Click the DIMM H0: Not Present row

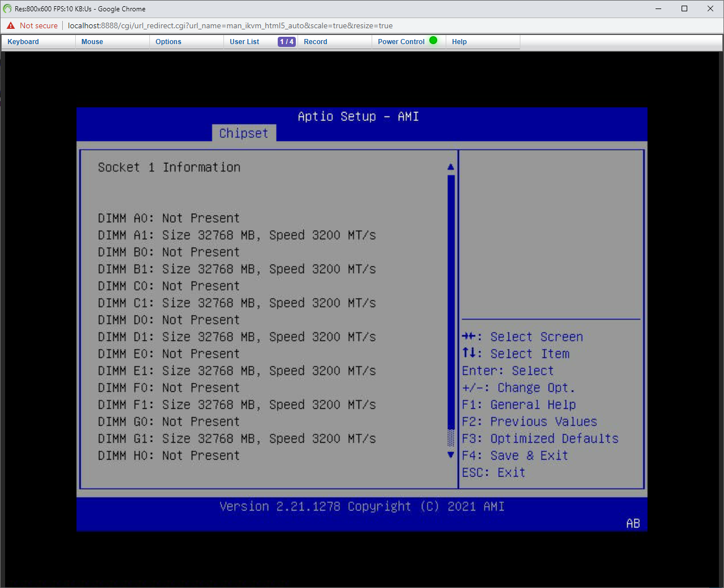169,456
